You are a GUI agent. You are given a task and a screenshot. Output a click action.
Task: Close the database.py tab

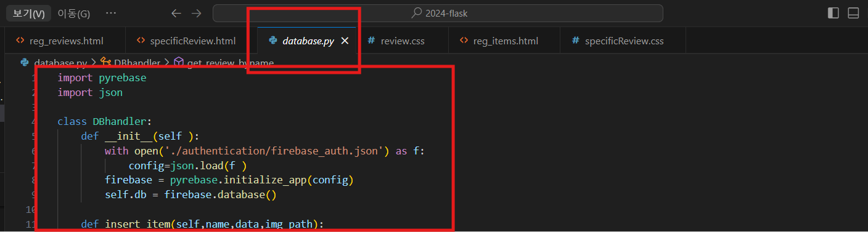[x=345, y=41]
